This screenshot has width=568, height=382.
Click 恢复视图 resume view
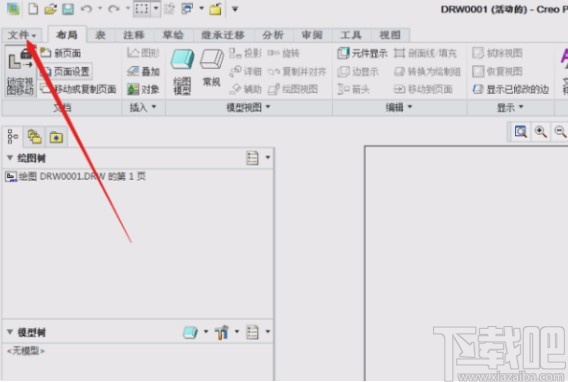497,71
